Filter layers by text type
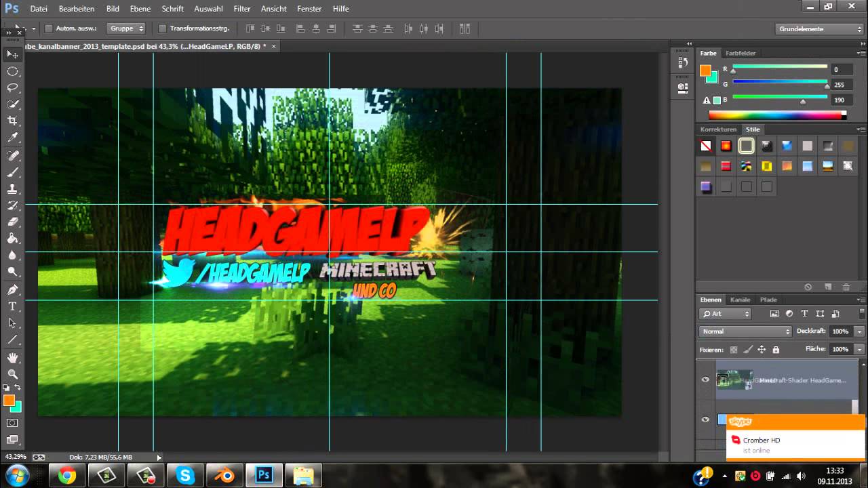 coord(805,314)
